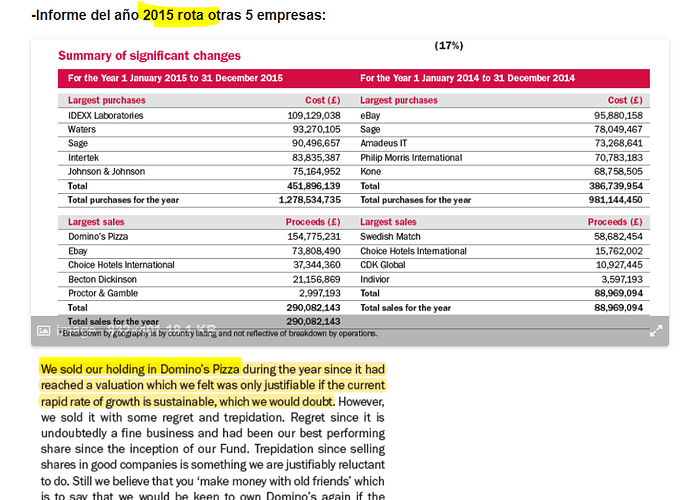Click the 'Indivior' sales entry
Screen dimensions: 689x500
(x=375, y=279)
